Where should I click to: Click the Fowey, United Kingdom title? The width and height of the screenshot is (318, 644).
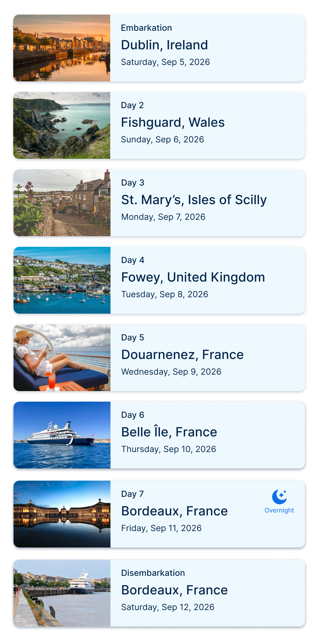pyautogui.click(x=193, y=277)
